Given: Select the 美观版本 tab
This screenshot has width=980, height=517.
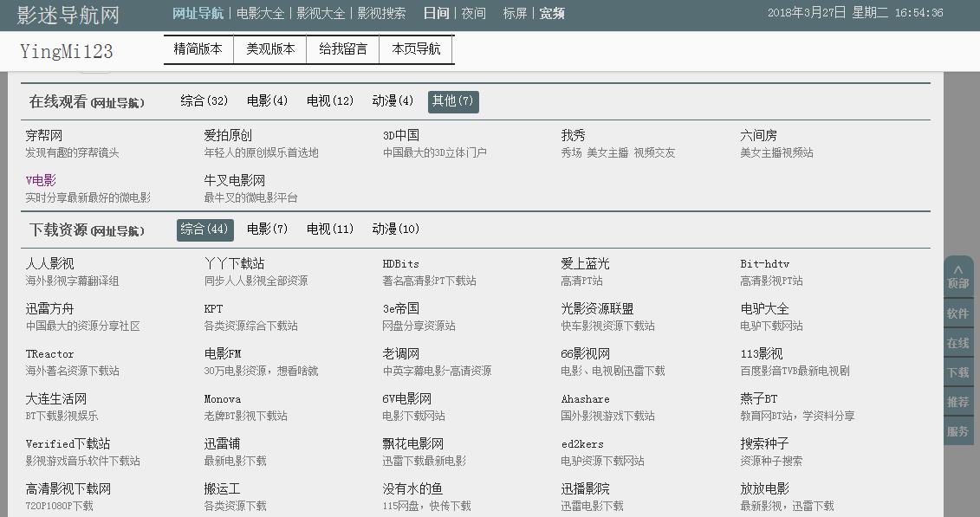Looking at the screenshot, I should [270, 49].
